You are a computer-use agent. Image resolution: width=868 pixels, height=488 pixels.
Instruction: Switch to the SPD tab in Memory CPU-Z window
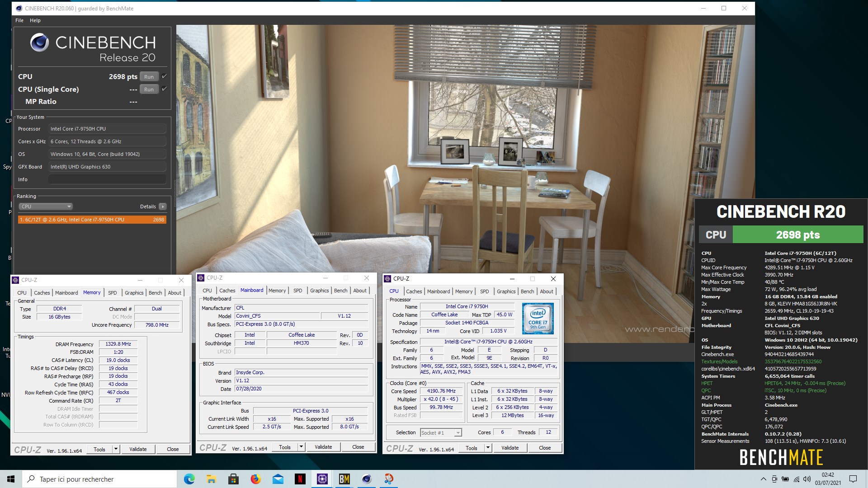[113, 293]
